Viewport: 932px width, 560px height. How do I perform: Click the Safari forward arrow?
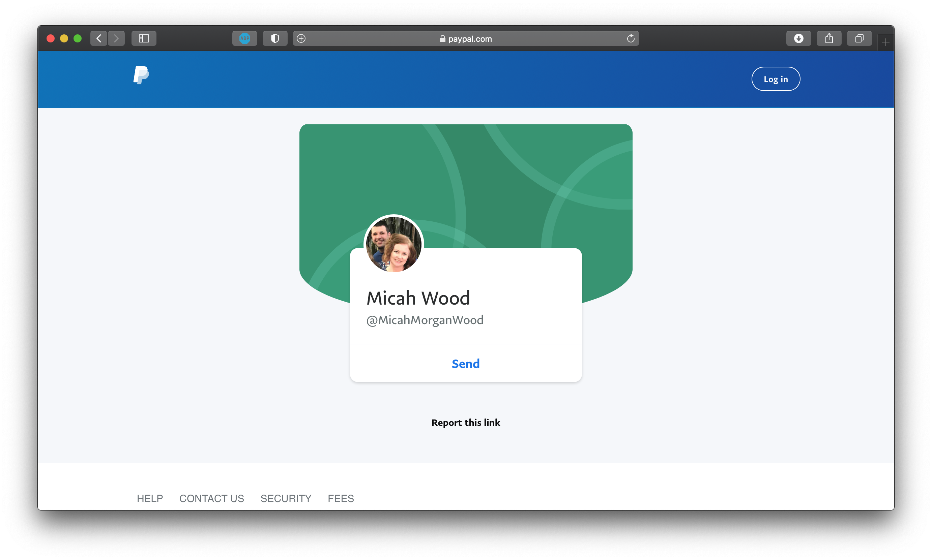(116, 38)
